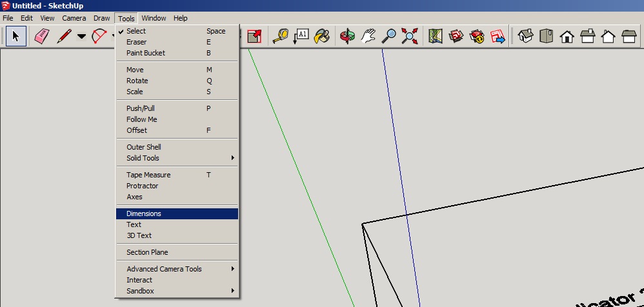Switch to Front view house icon
644x307 pixels.
coord(567,36)
